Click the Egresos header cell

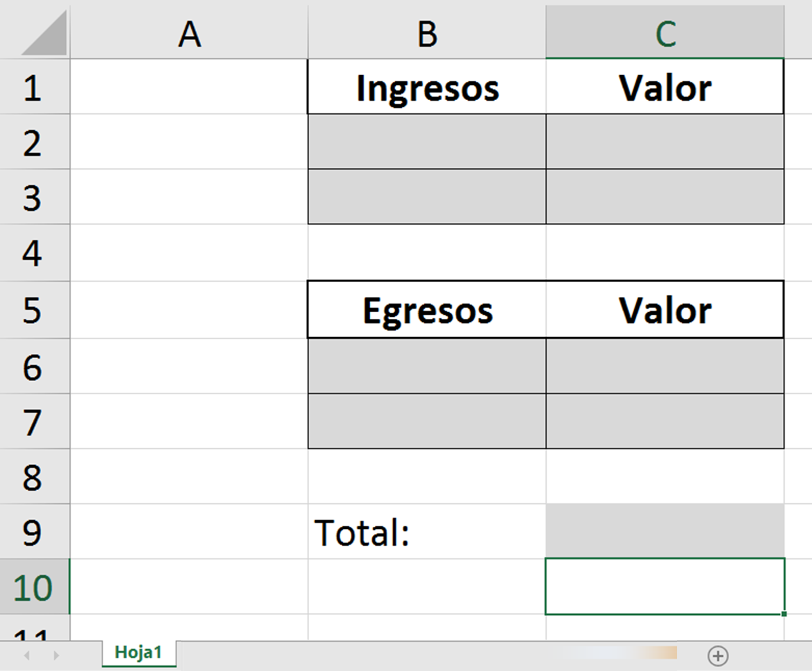[x=427, y=310]
